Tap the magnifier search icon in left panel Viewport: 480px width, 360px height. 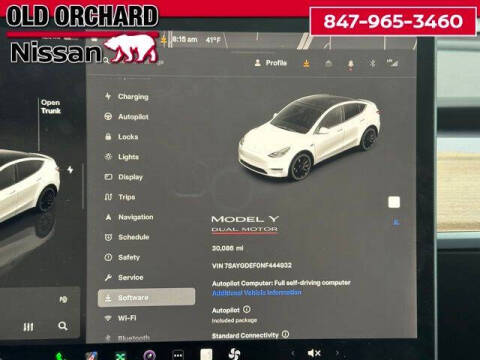pyautogui.click(x=63, y=326)
